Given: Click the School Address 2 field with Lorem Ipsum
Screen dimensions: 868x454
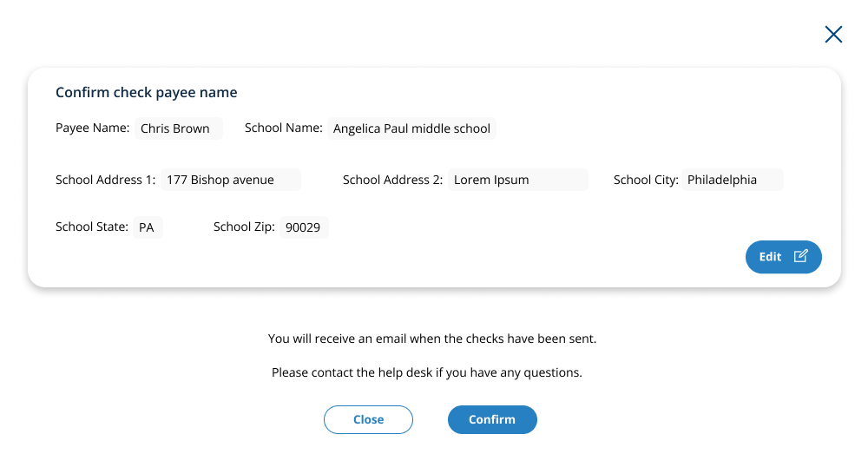Looking at the screenshot, I should click(x=518, y=181).
